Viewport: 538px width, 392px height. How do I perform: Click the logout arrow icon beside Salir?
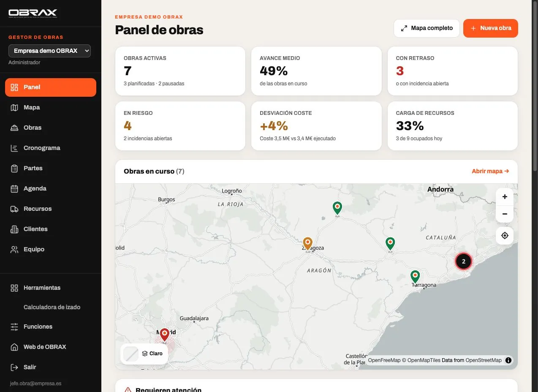pos(14,367)
